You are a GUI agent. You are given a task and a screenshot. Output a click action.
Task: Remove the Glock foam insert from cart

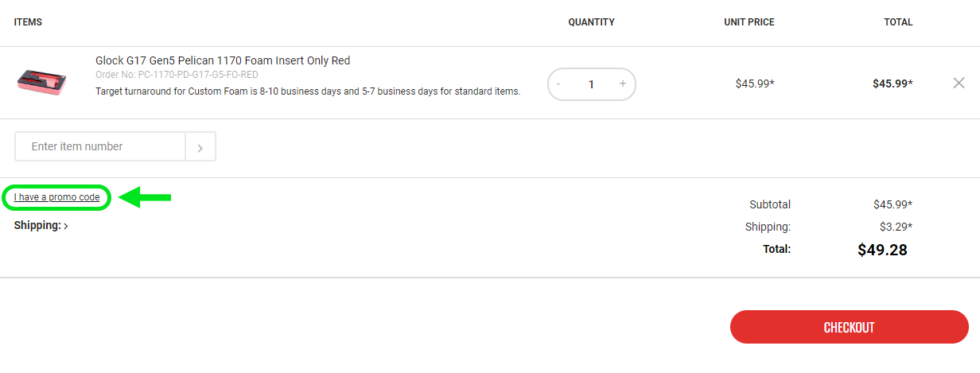(959, 83)
